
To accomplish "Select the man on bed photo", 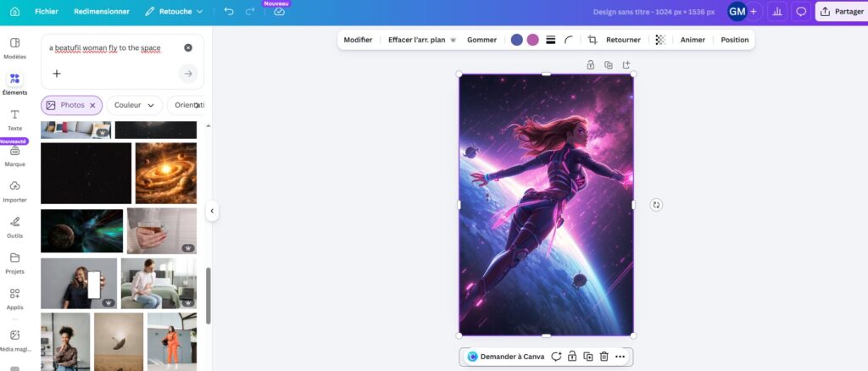I will [159, 283].
